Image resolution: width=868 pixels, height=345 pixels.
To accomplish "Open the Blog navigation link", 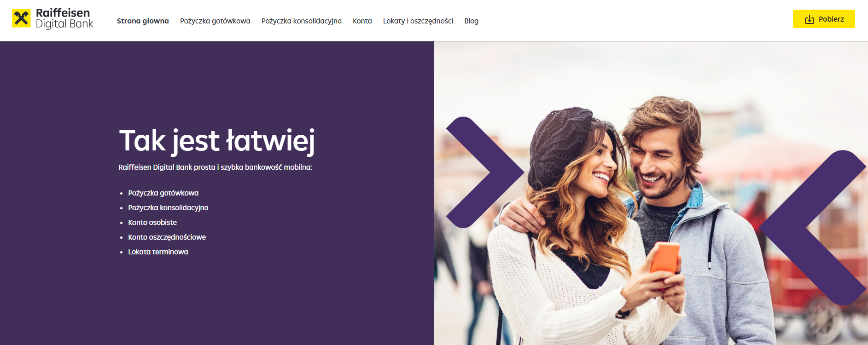I will pos(472,21).
